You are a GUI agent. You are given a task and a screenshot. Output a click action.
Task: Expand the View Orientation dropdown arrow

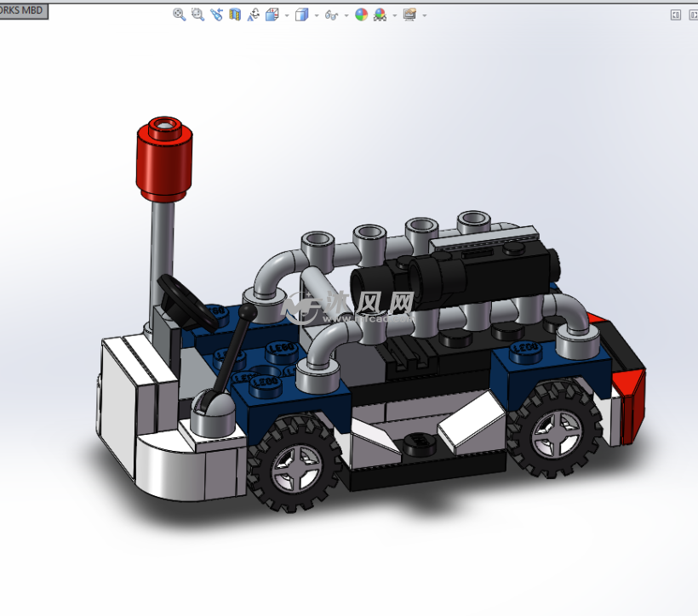point(287,15)
